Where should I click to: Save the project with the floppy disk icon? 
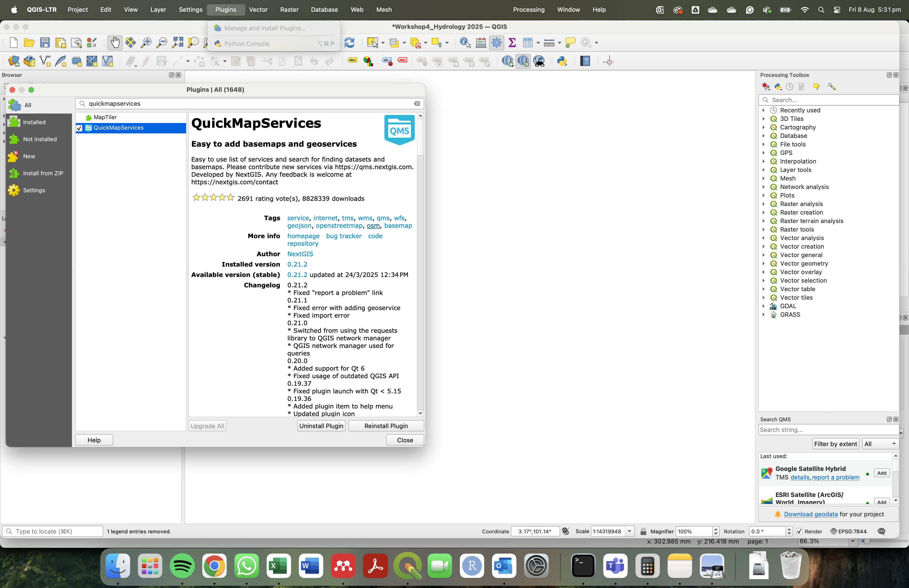(x=45, y=43)
